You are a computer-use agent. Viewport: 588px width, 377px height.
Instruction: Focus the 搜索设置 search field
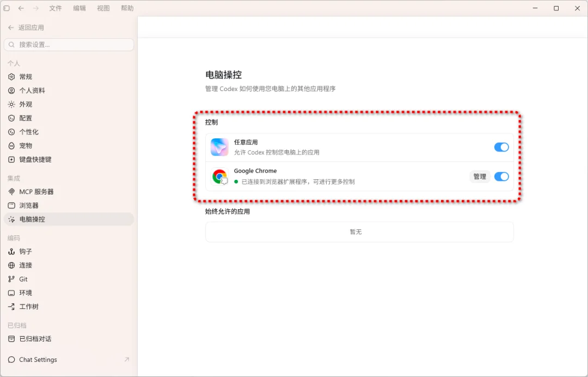[x=69, y=44]
